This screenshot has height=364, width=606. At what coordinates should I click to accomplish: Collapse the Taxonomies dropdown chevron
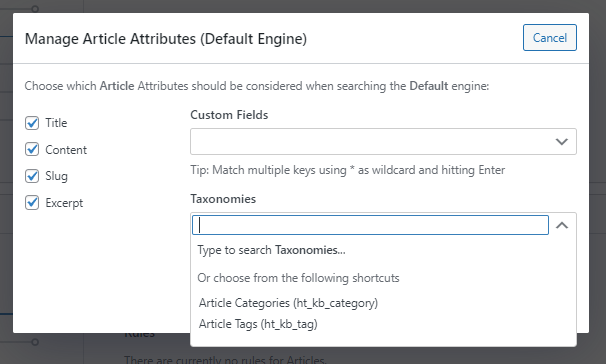pyautogui.click(x=562, y=225)
